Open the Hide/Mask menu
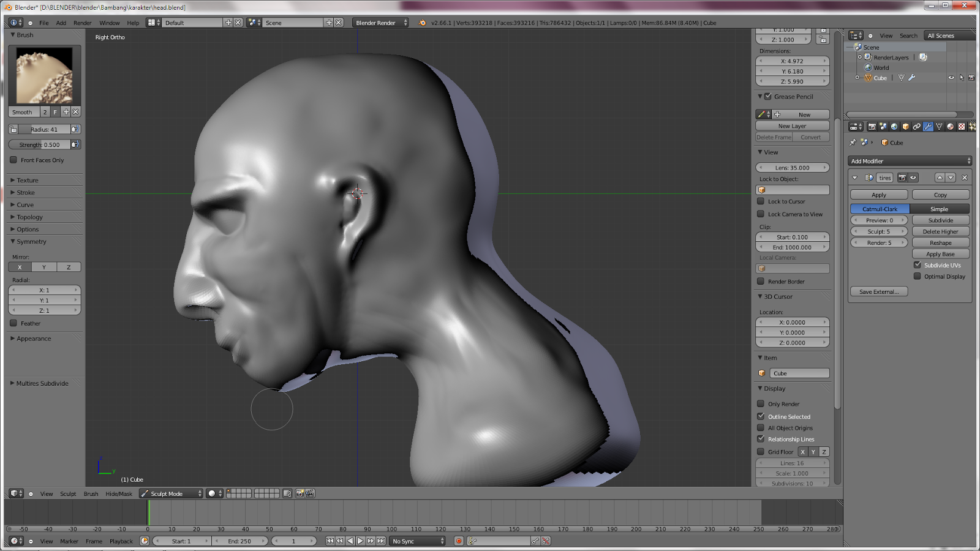Image resolution: width=980 pixels, height=551 pixels. pos(119,494)
